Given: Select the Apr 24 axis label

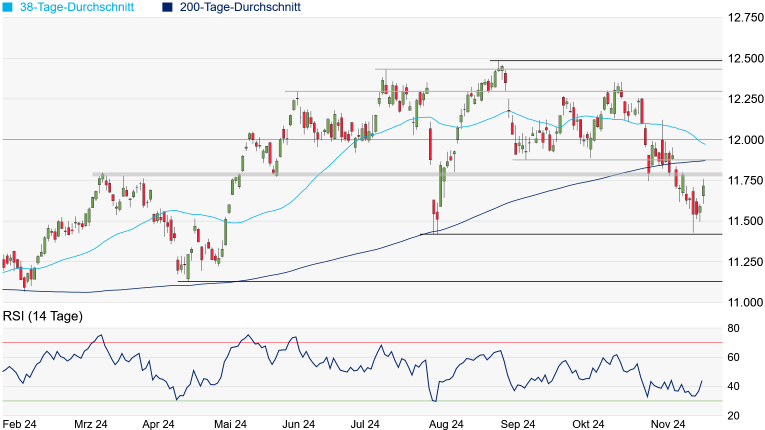Looking at the screenshot, I should [158, 423].
